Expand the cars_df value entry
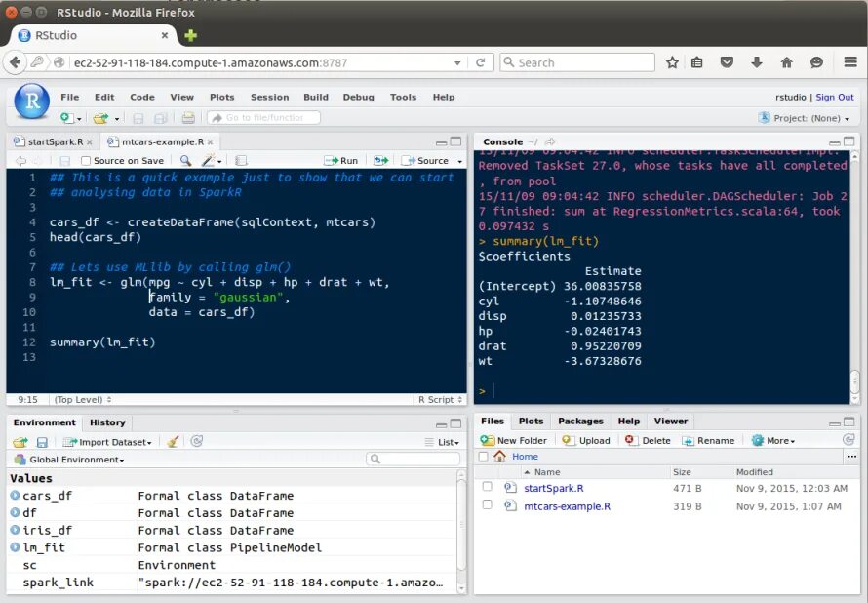This screenshot has width=868, height=603. (x=15, y=495)
